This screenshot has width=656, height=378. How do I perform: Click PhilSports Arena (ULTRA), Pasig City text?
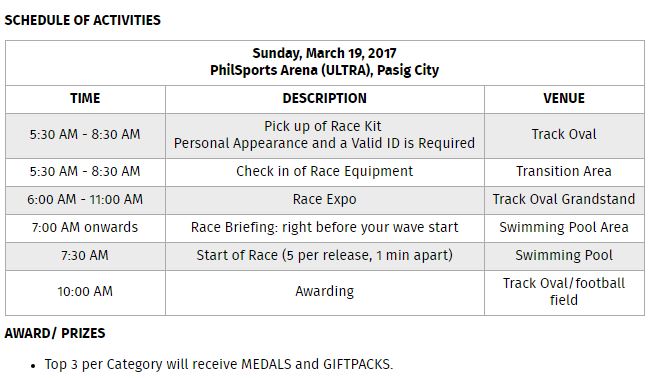click(324, 70)
